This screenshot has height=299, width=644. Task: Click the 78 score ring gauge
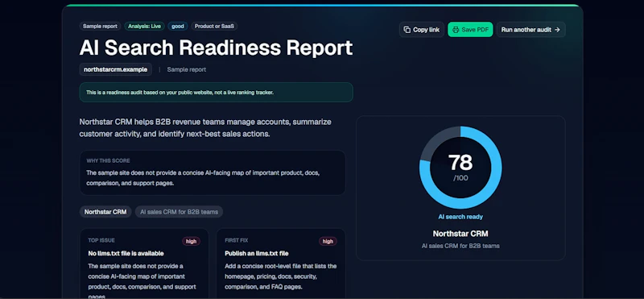point(460,168)
